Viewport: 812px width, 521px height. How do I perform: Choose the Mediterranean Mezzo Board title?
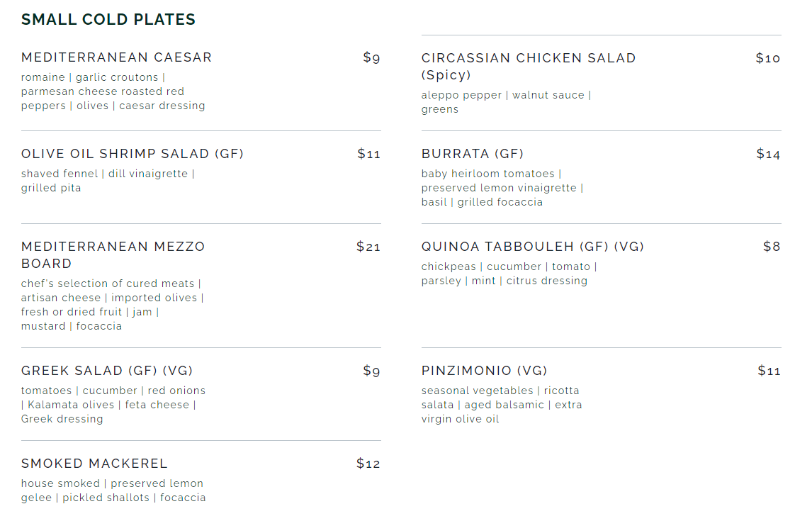(x=113, y=254)
